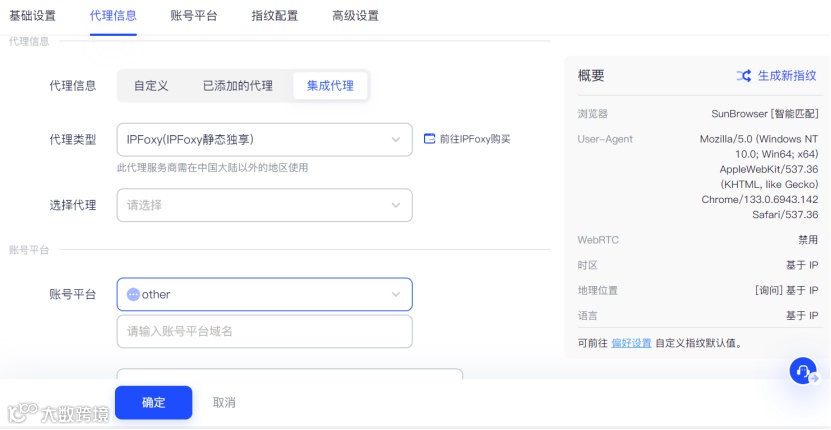Viewport: 831px width, 430px height.
Task: Switch to the 基础设置 tab
Action: (x=32, y=16)
